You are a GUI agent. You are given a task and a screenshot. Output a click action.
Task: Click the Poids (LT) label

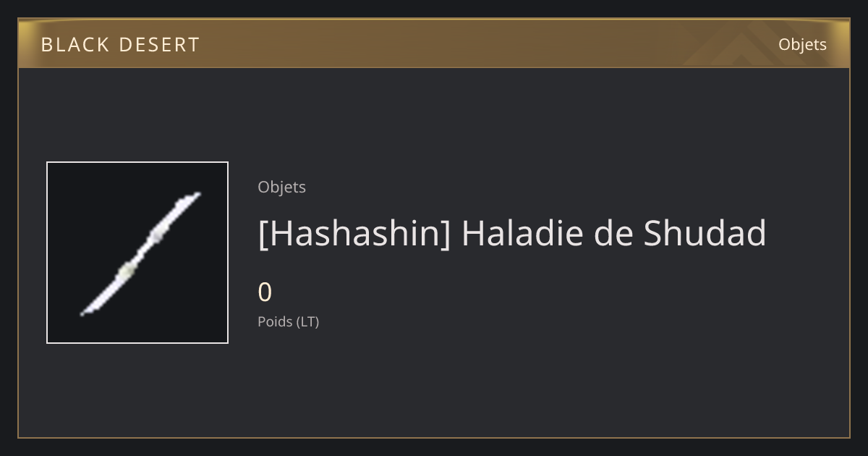click(288, 321)
